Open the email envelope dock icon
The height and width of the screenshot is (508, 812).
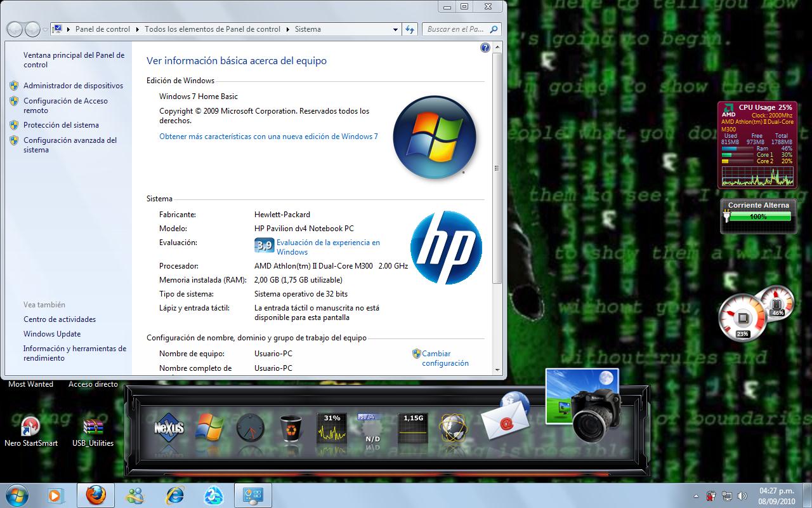(506, 416)
